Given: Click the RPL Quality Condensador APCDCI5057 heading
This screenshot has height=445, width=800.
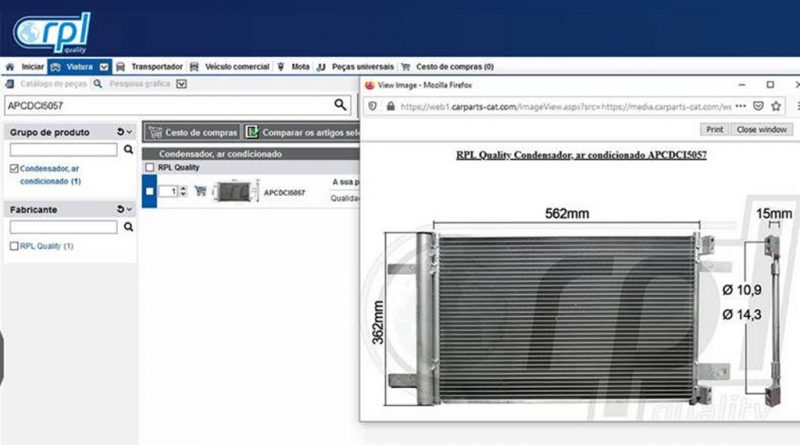Looking at the screenshot, I should pyautogui.click(x=581, y=155).
